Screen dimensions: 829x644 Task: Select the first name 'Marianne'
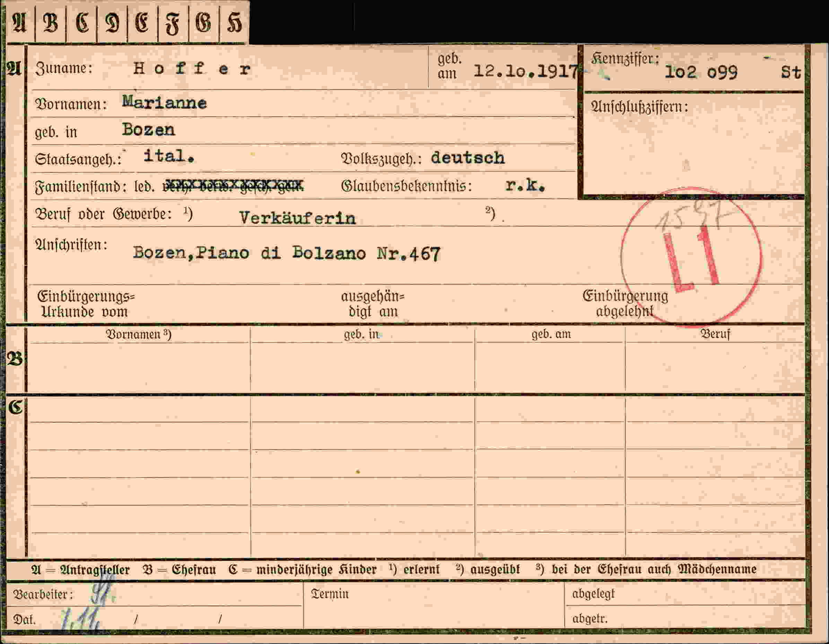click(164, 103)
